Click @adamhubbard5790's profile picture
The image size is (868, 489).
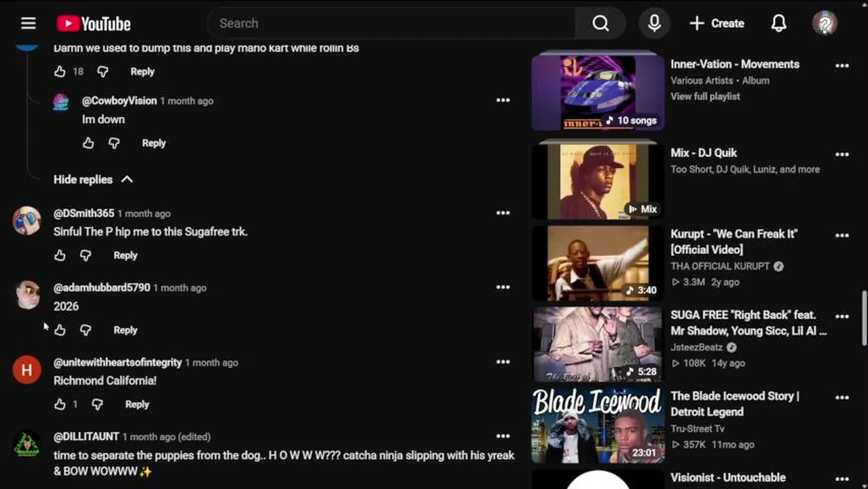[27, 295]
